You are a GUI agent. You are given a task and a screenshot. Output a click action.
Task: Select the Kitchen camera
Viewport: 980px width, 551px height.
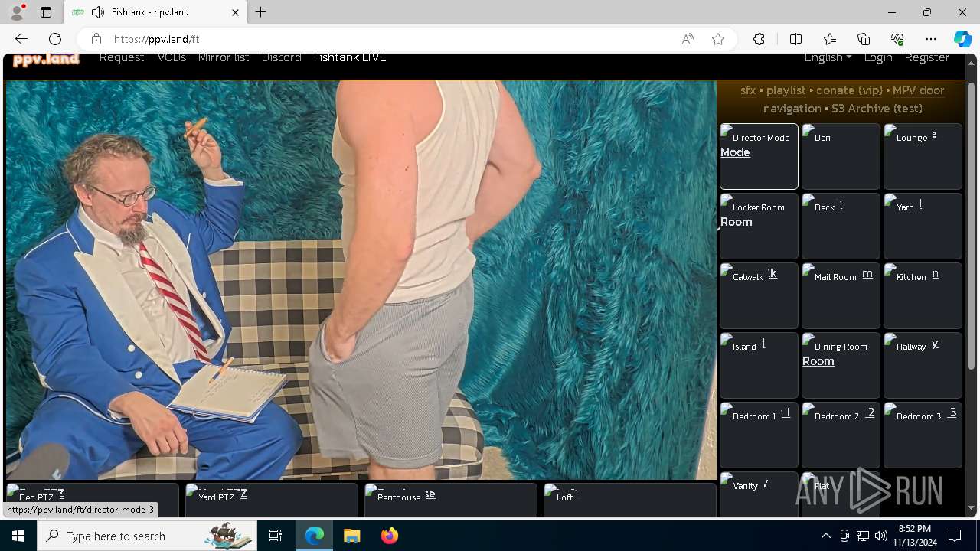923,295
